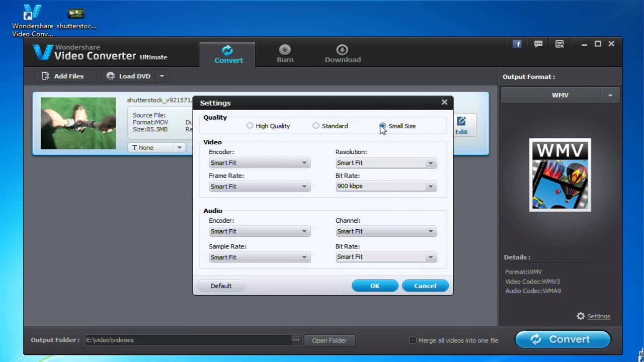Click the 'Format:WMV' details text
Screen dimensions: 644x362
coord(523,272)
